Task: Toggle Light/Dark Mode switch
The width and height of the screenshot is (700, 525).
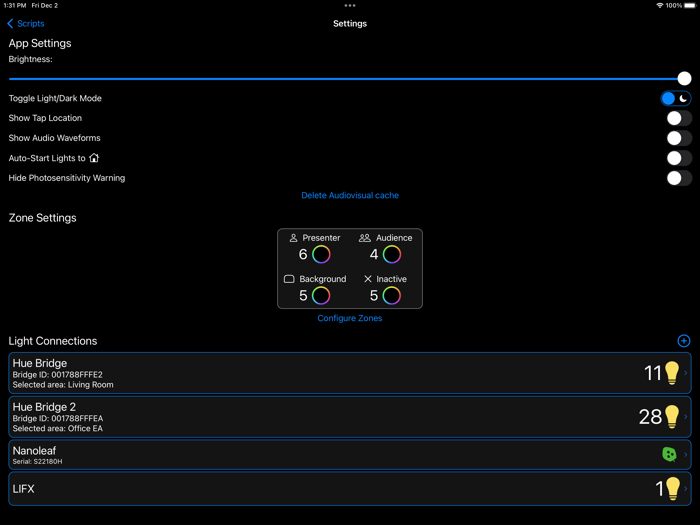Action: click(x=676, y=99)
